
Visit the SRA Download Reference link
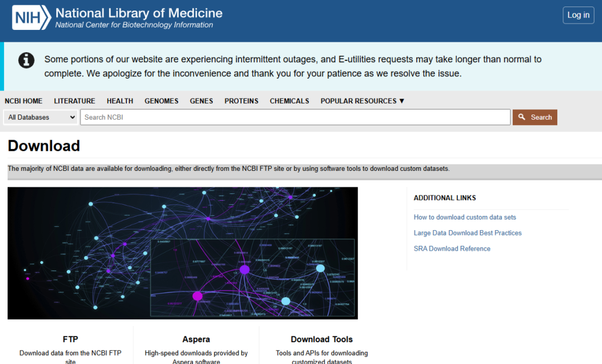coord(451,249)
